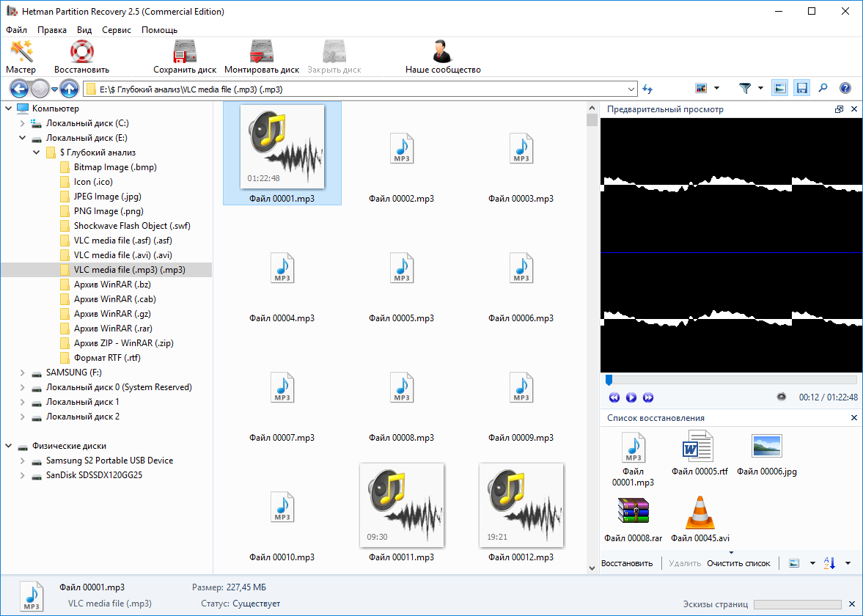863x616 pixels.
Task: Open help via the question mark icon
Action: [x=845, y=89]
